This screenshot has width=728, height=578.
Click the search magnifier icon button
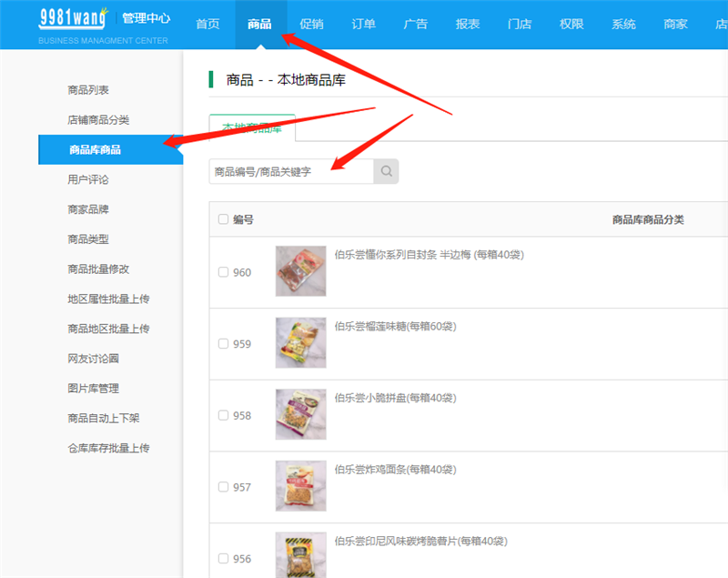point(386,171)
